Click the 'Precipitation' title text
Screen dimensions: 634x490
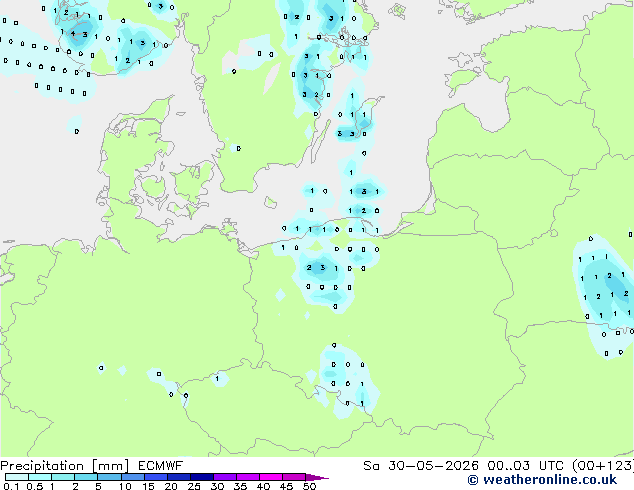click(42, 466)
